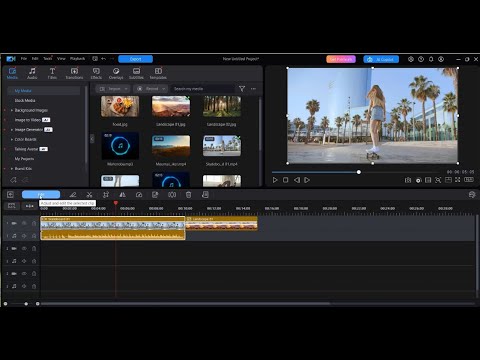Enter full screen preview
The image size is (480, 360).
(458, 180)
